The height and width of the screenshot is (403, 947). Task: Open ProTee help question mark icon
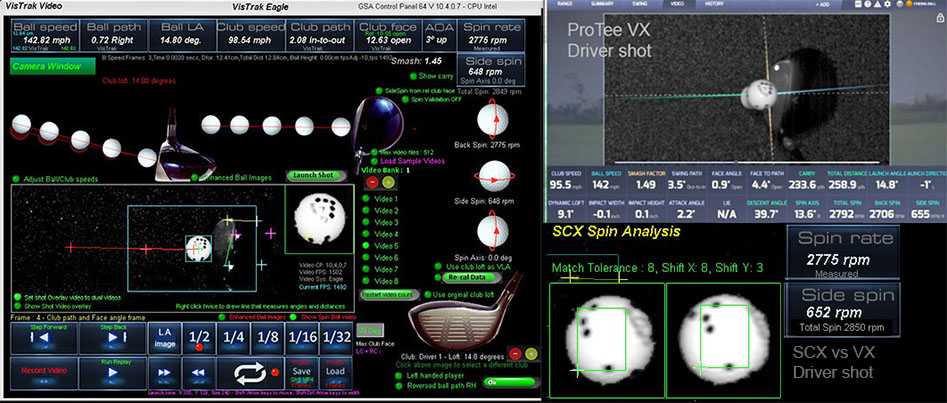[867, 4]
